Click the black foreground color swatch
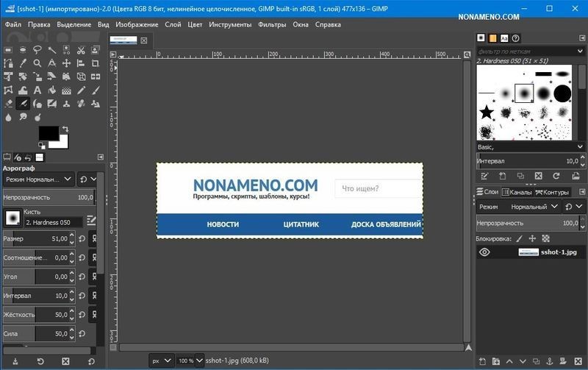 click(x=49, y=134)
